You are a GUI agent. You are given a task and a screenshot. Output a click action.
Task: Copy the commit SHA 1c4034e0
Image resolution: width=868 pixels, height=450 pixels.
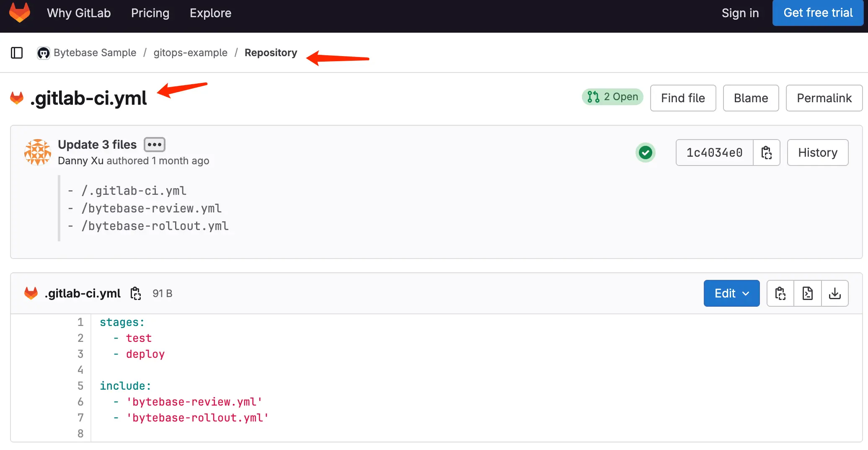767,153
